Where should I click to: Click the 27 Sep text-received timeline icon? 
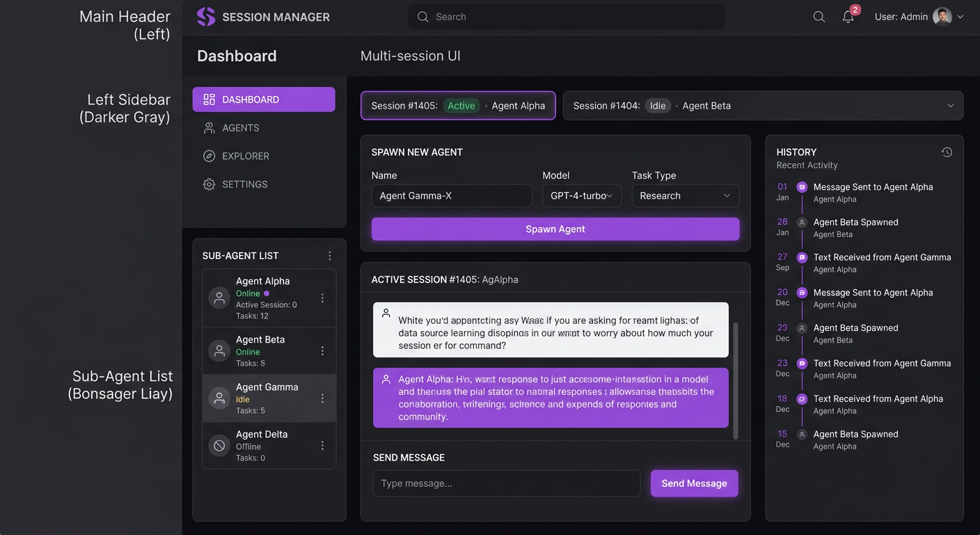click(x=802, y=257)
